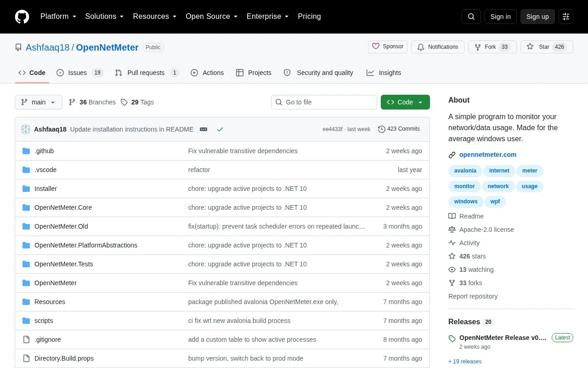Click the Ashfaaq18 commit author avatar
588x368 pixels.
26,129
